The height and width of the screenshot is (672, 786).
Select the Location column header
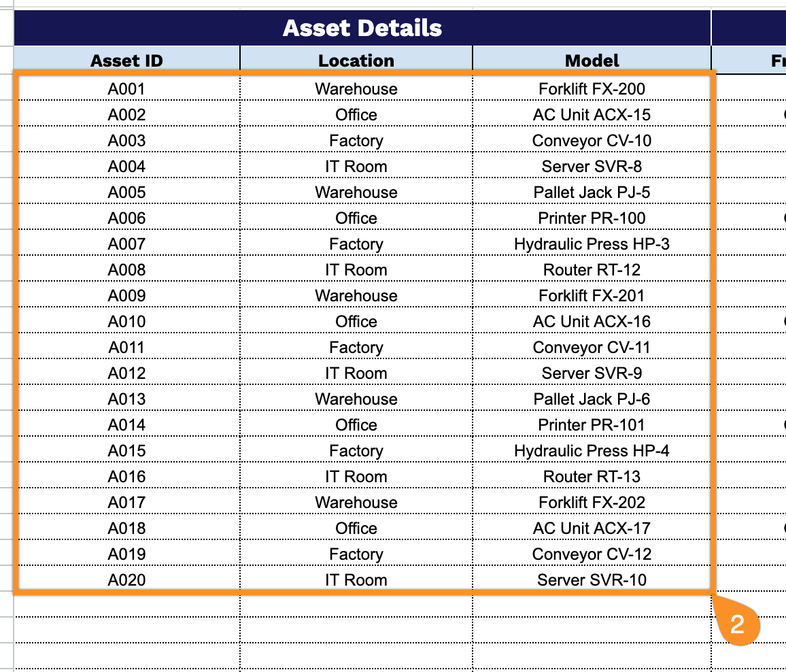pyautogui.click(x=356, y=60)
